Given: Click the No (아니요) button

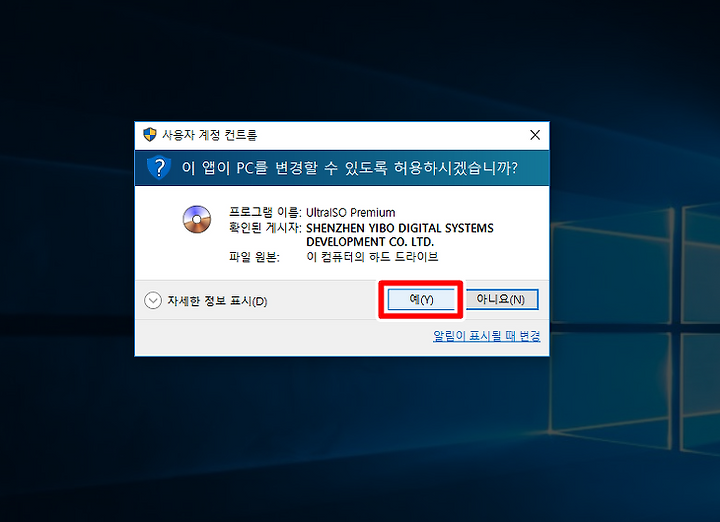Looking at the screenshot, I should pyautogui.click(x=501, y=299).
